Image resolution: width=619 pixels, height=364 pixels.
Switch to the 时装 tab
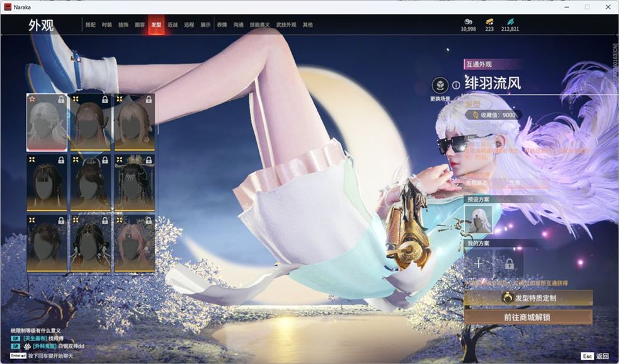click(x=107, y=25)
